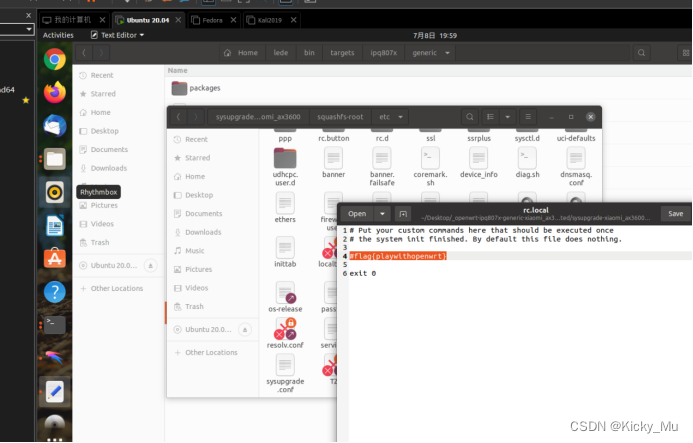Open Terminal from the dock
The image size is (693, 443).
(55, 325)
